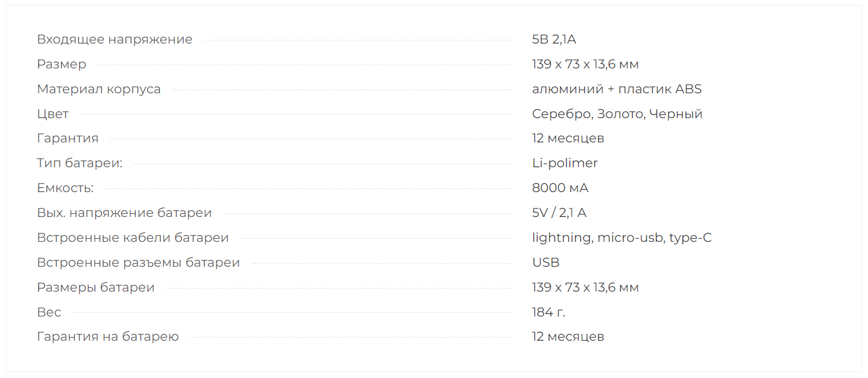Click the 'Материал корпуса' label
868x378 pixels.
click(x=99, y=89)
